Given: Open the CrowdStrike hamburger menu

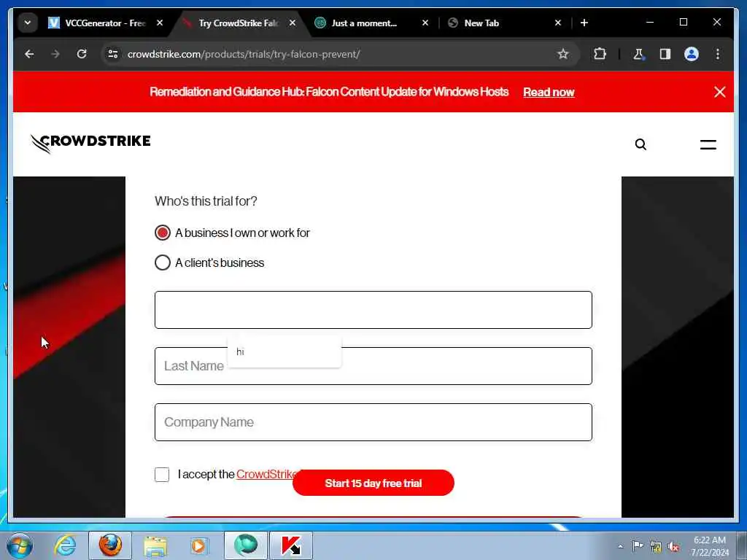Looking at the screenshot, I should [708, 144].
